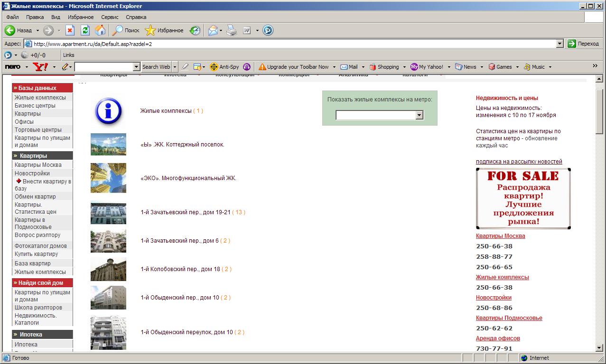The height and width of the screenshot is (364, 606).
Task: Expand the Yahoo toolbar overflow chevron
Action: coord(595,66)
